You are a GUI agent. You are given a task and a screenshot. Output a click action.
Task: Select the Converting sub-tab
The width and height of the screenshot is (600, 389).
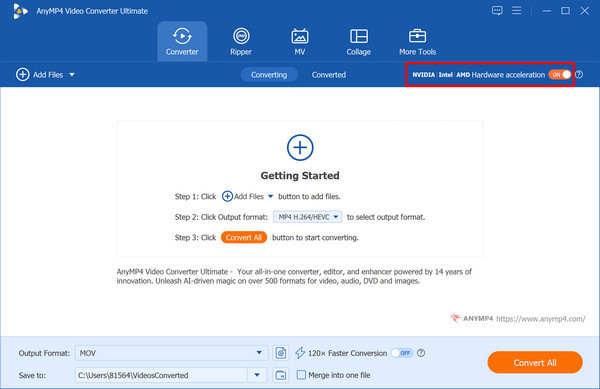[x=269, y=75]
